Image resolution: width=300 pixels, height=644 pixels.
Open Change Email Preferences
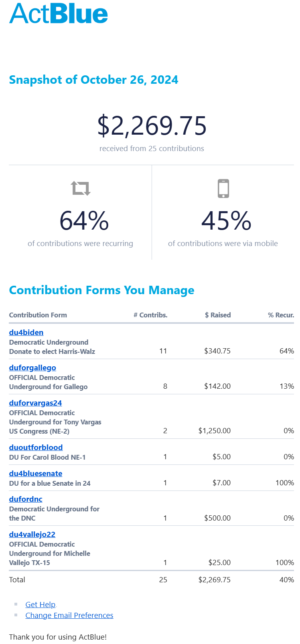point(69,615)
